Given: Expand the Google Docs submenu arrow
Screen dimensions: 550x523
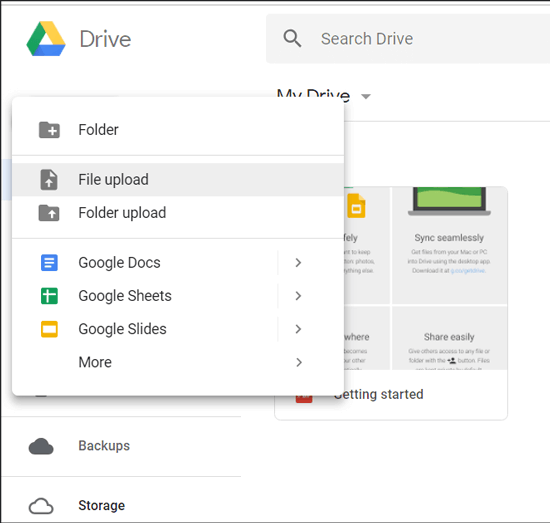Looking at the screenshot, I should (298, 263).
